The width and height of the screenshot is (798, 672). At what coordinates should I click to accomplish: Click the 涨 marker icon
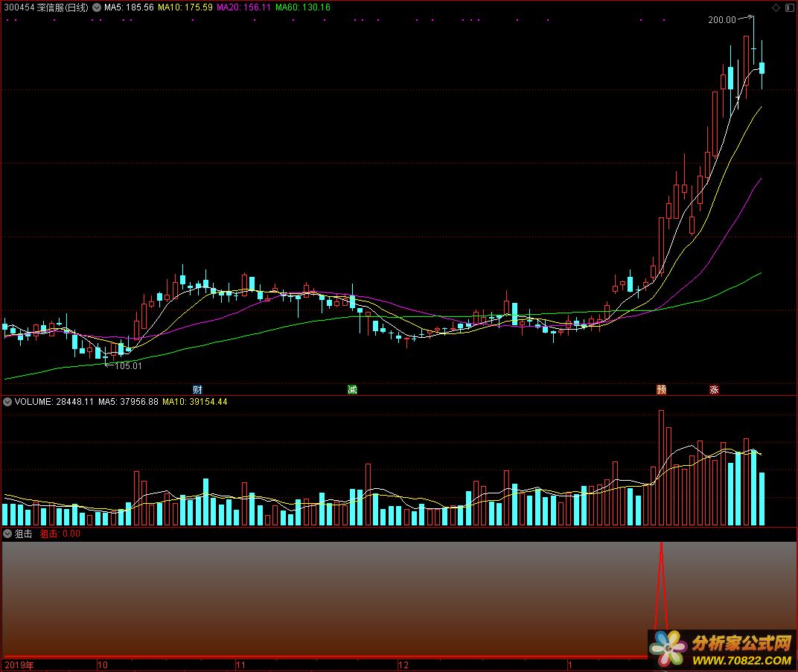click(x=714, y=389)
